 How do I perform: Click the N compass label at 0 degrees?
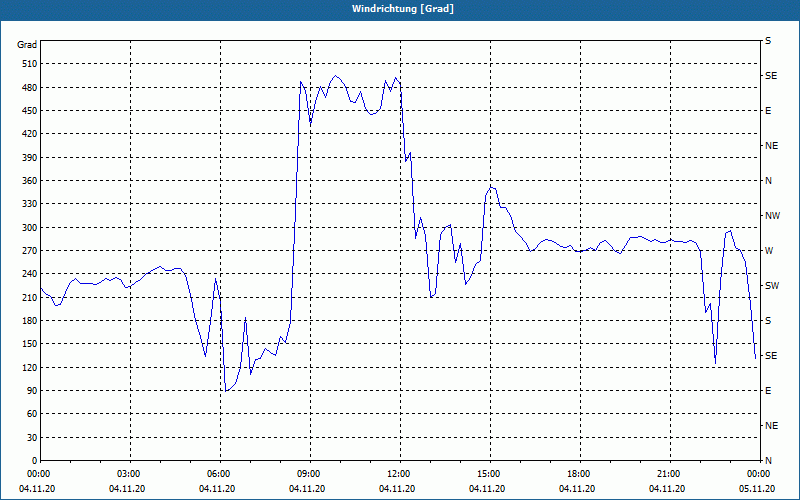point(768,461)
